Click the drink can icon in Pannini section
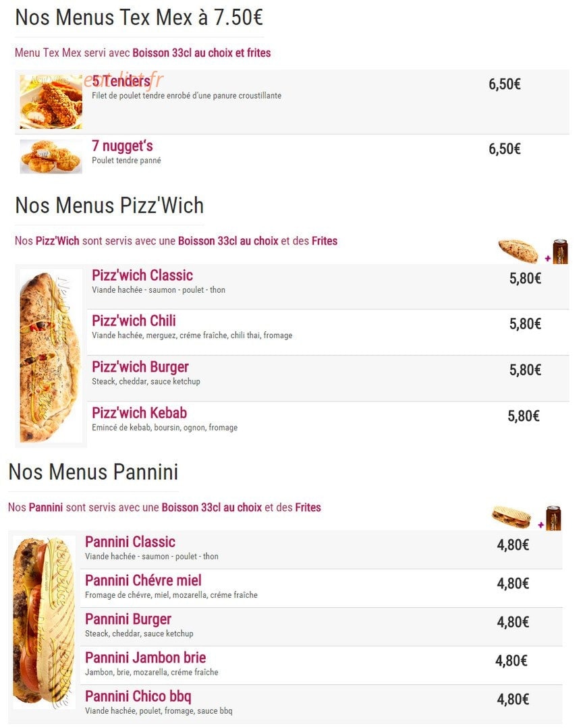This screenshot has height=728, width=583. point(553,517)
